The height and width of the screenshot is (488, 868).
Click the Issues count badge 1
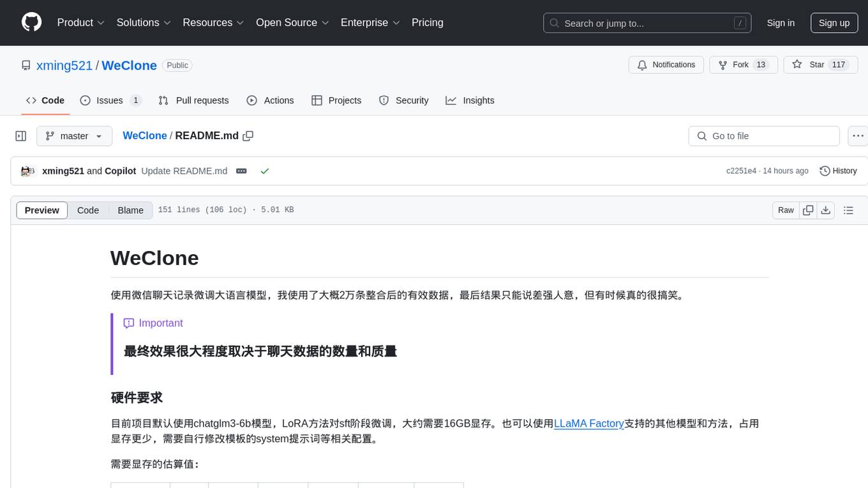pos(135,100)
